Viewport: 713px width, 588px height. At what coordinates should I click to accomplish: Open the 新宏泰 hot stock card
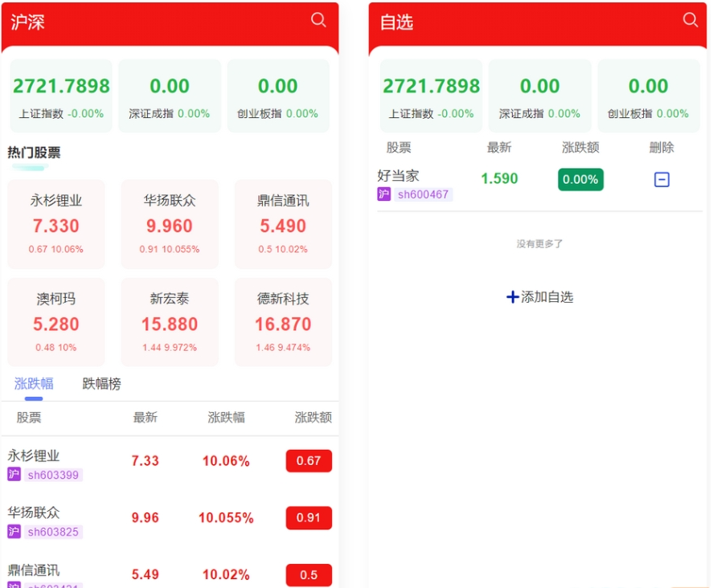coord(170,320)
